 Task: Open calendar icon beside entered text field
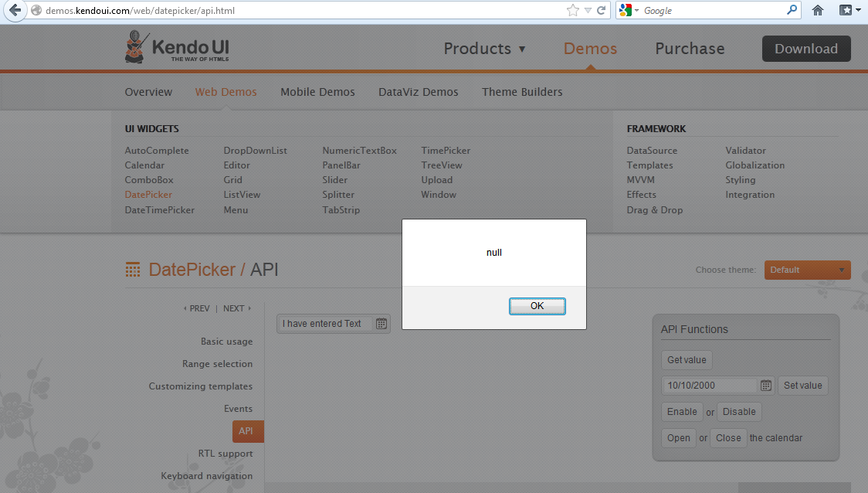[381, 324]
